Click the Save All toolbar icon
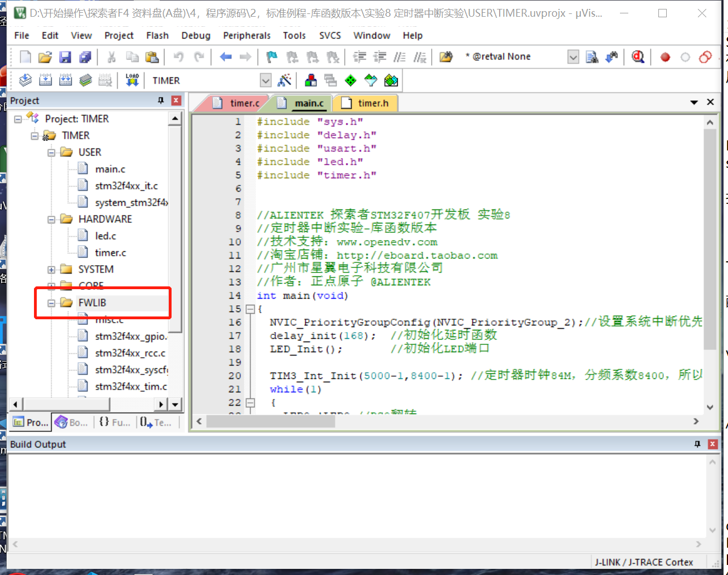Screen dimensions: 728x575 [85, 57]
